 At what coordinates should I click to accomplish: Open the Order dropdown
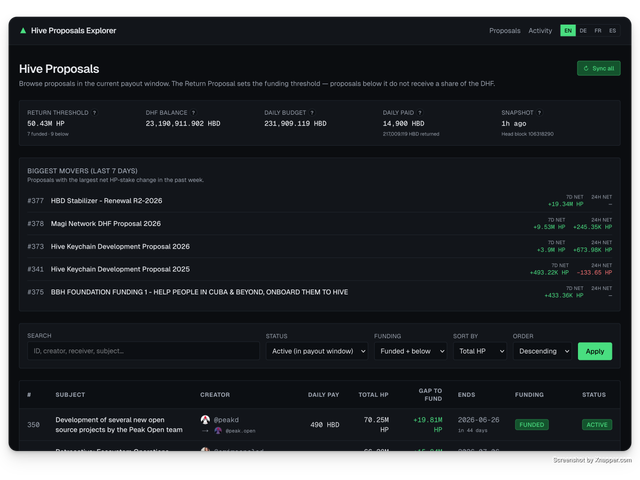(x=542, y=351)
